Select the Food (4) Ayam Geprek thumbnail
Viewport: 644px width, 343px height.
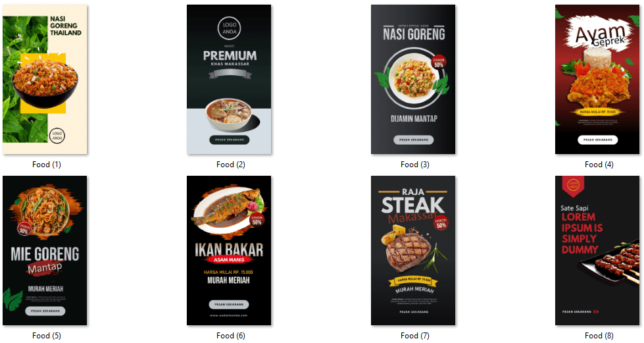(597, 80)
